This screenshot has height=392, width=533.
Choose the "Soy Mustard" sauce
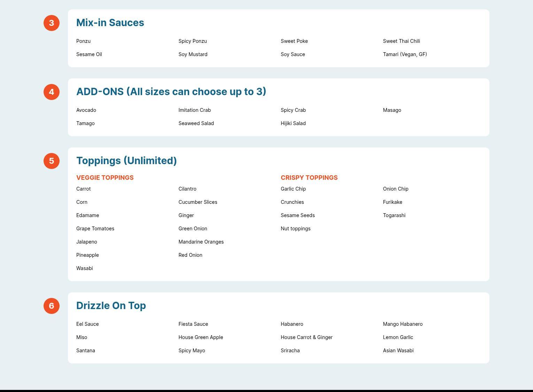(x=193, y=54)
